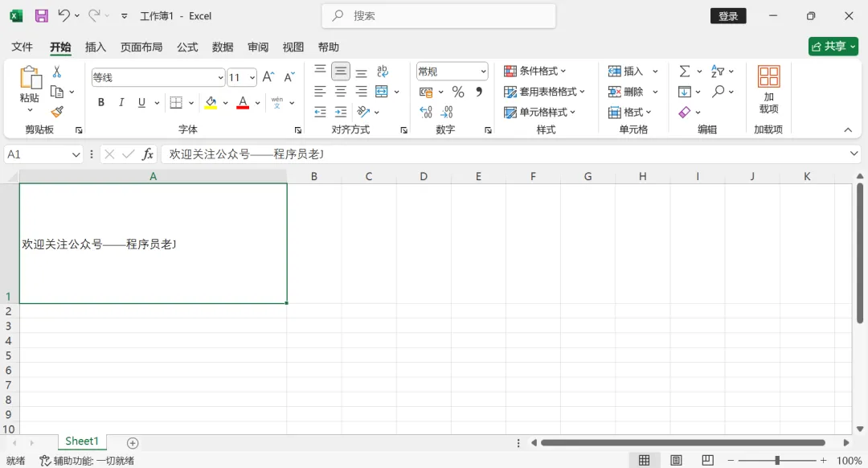Viewport: 868px width, 468px height.
Task: Click the Find and Select magnifier
Action: click(x=718, y=92)
